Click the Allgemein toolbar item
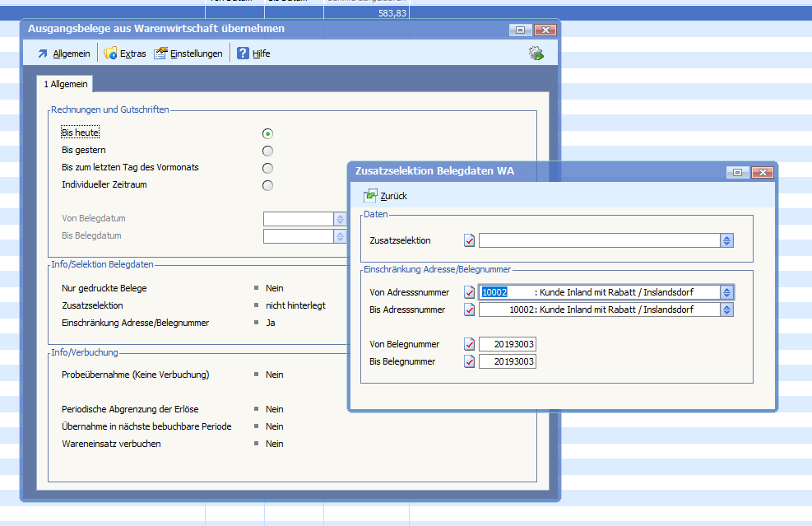The height and width of the screenshot is (526, 812). tap(63, 54)
